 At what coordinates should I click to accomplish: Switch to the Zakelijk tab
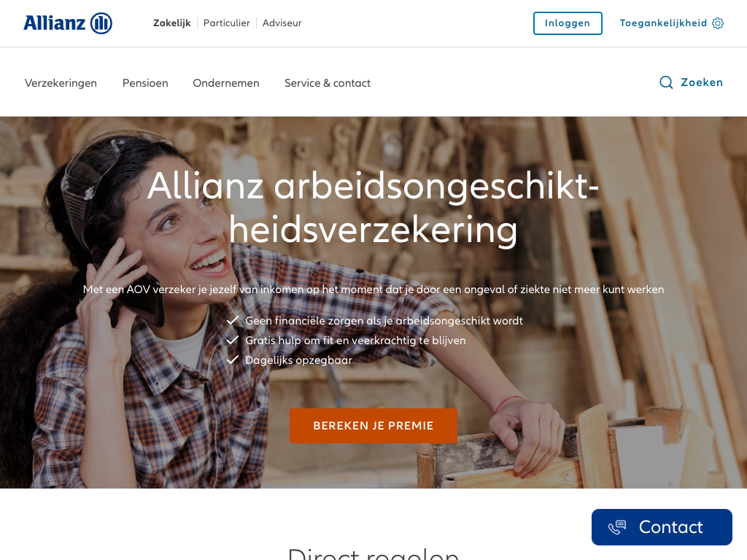click(x=171, y=23)
